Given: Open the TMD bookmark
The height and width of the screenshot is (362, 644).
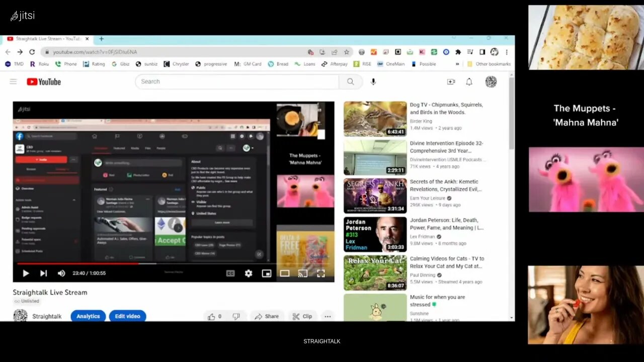Looking at the screenshot, I should (14, 64).
